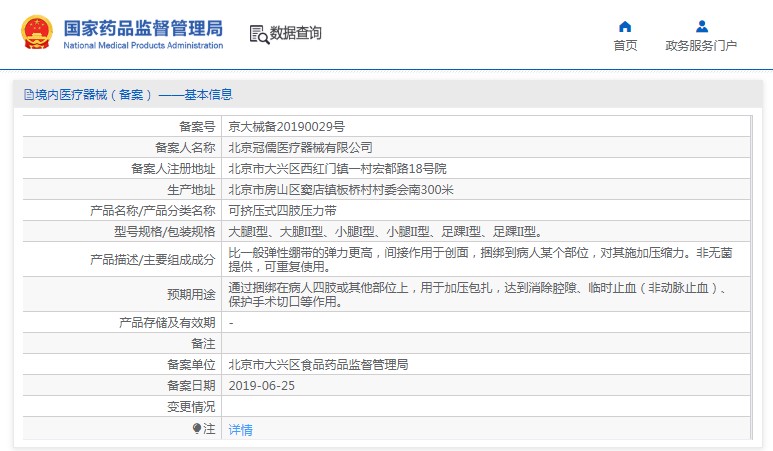Viewport: 773px width, 451px height.
Task: Open the 首页 text link
Action: tap(625, 46)
